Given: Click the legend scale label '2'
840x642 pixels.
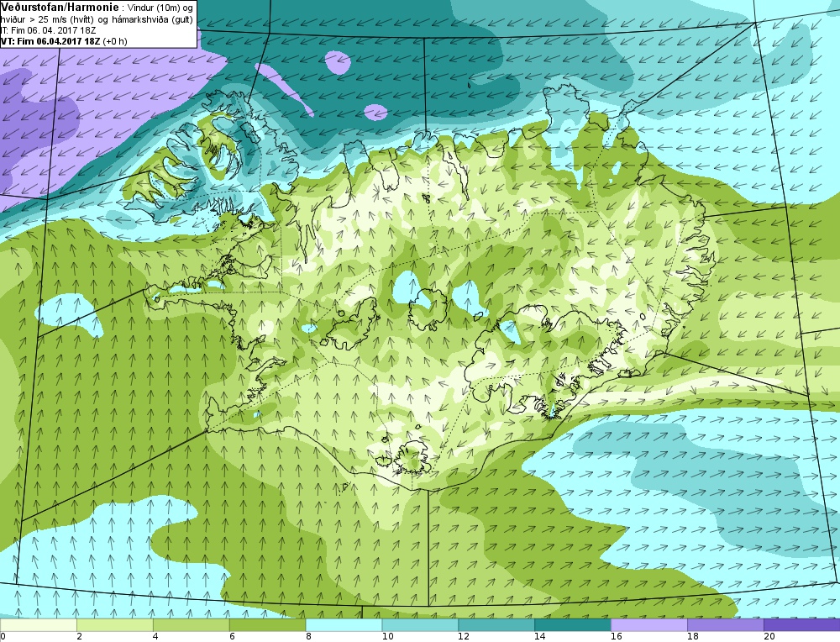Looking at the screenshot, I should click(79, 636).
